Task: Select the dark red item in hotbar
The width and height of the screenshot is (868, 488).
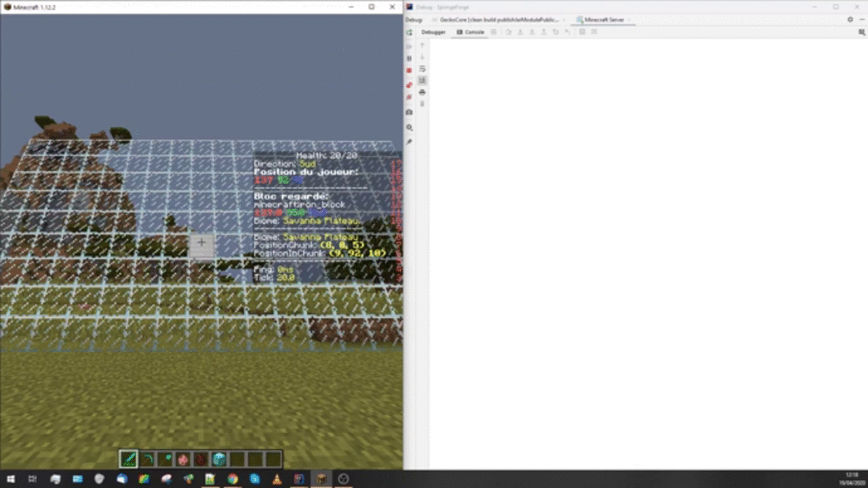Action: [x=201, y=459]
